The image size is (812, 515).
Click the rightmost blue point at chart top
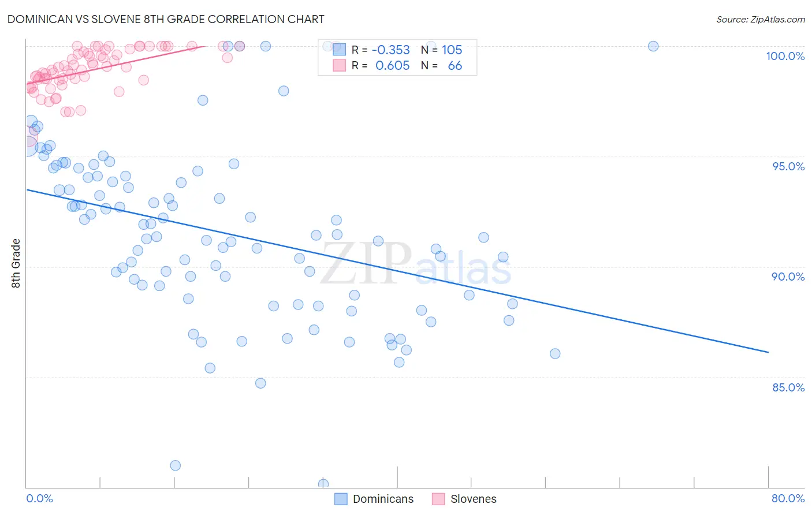(653, 46)
